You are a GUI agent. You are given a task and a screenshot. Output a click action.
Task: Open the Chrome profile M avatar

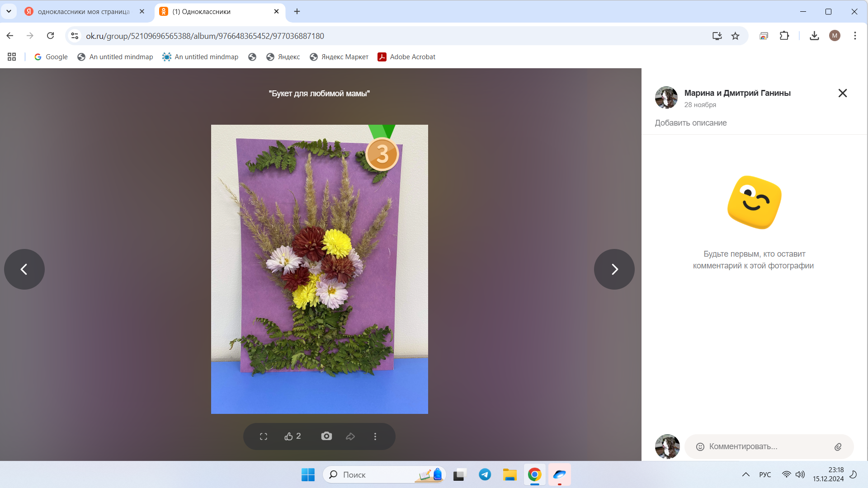coord(835,36)
